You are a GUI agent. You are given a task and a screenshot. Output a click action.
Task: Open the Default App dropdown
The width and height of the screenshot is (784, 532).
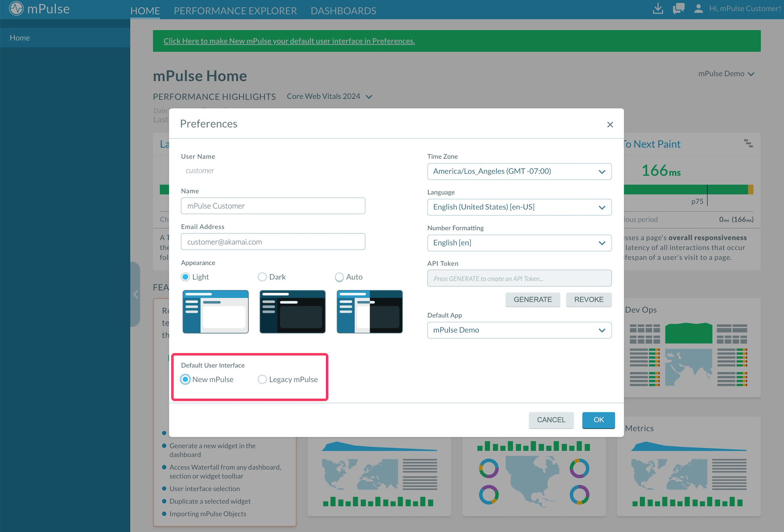click(519, 330)
